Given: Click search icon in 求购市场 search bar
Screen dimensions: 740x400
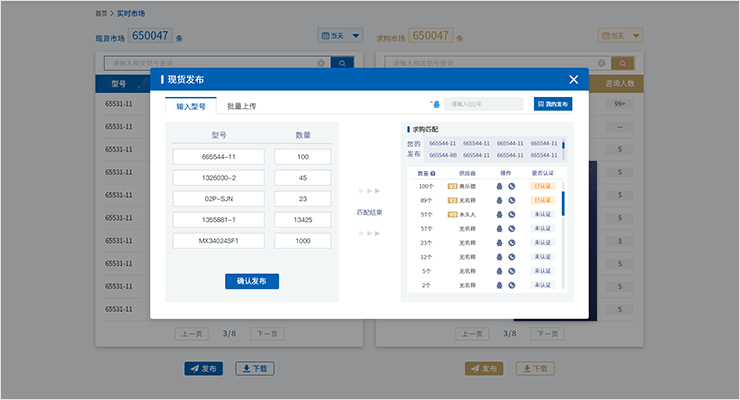Looking at the screenshot, I should (622, 63).
